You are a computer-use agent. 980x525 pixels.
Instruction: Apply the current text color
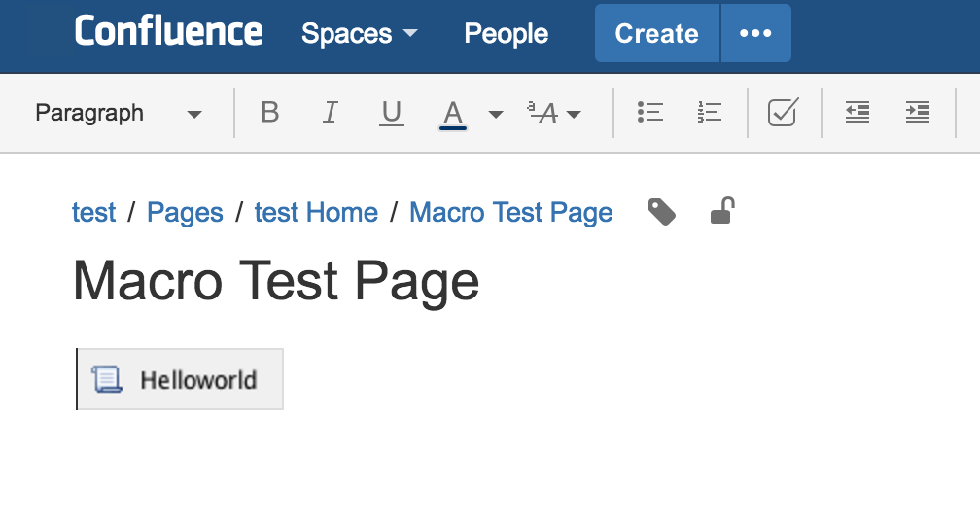point(452,113)
